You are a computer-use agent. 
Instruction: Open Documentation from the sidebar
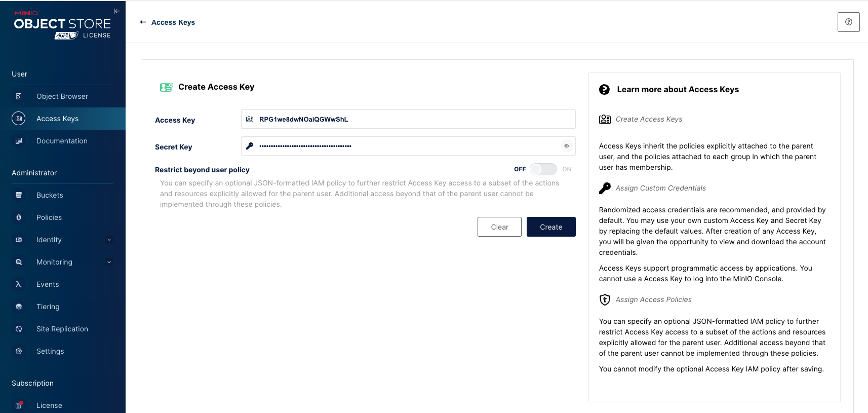pos(62,141)
